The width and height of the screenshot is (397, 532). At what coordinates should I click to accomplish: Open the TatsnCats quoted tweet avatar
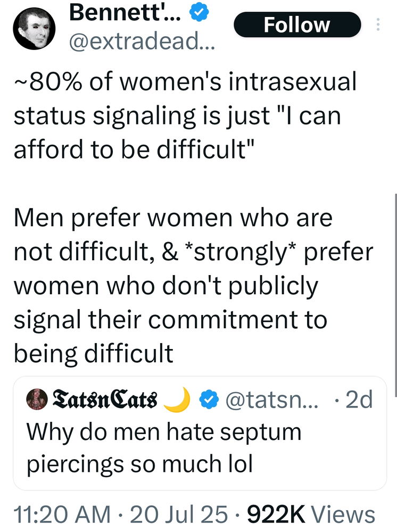(37, 400)
